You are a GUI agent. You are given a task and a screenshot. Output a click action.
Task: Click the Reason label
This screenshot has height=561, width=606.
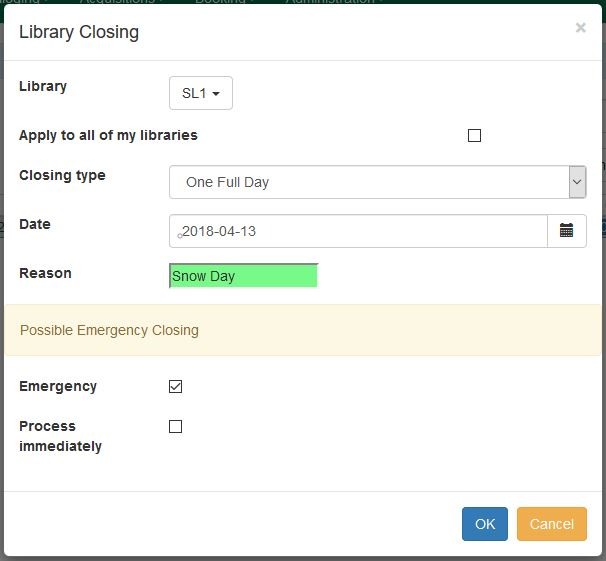45,273
